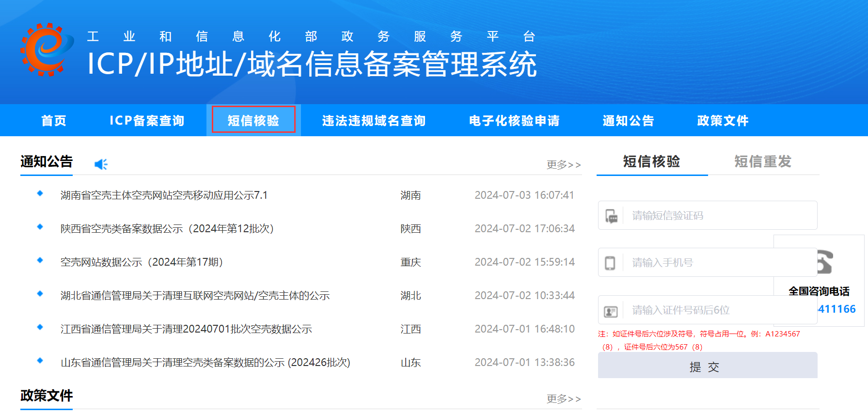Open the ICP备案查询 menu item
Viewport: 868px width, 414px height.
tap(147, 121)
